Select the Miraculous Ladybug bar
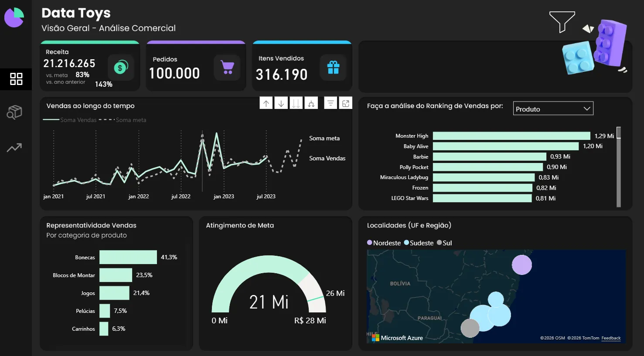 click(484, 177)
